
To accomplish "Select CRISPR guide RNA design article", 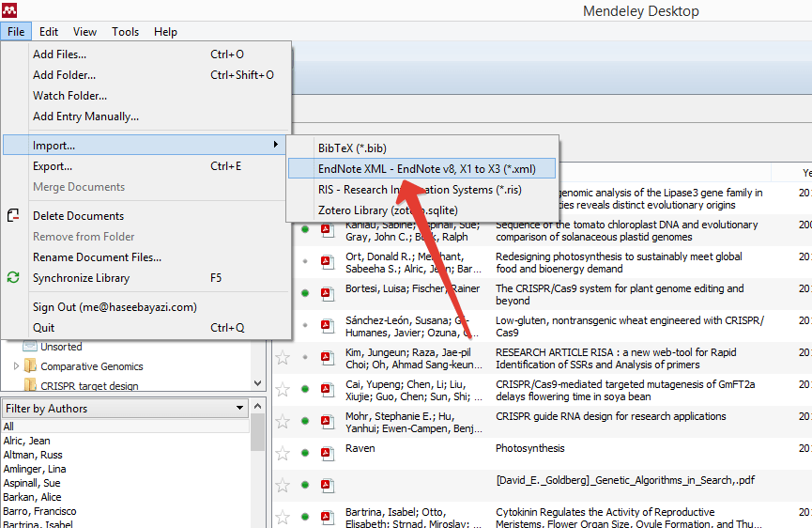I will [610, 416].
